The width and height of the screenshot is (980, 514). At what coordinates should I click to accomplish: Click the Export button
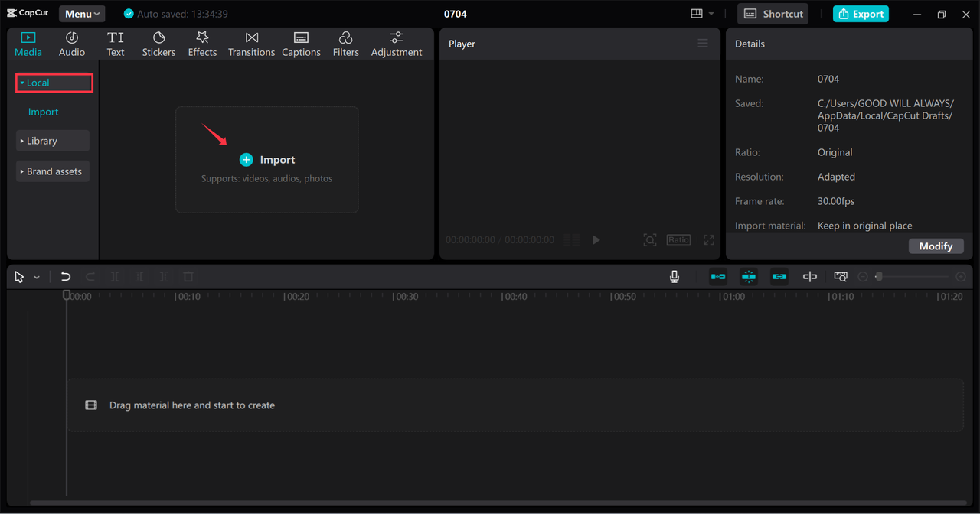click(x=861, y=14)
